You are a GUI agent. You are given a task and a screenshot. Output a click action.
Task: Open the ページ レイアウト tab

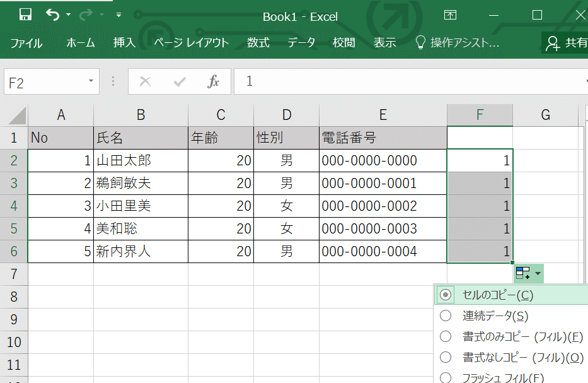[191, 43]
